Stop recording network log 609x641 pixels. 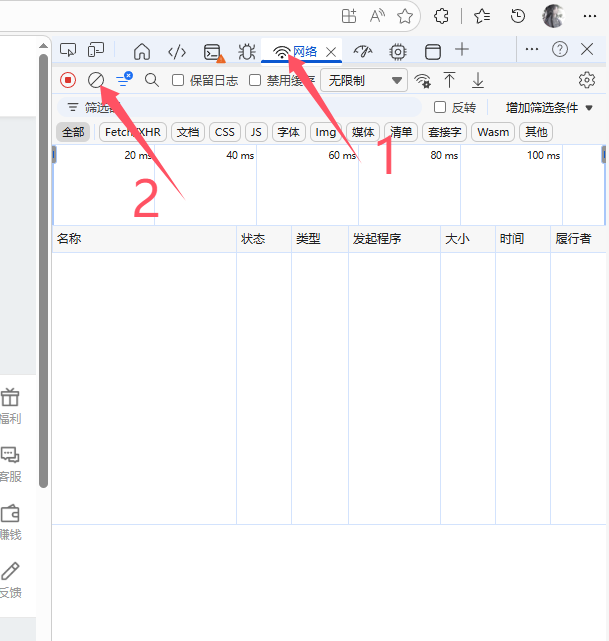68,80
